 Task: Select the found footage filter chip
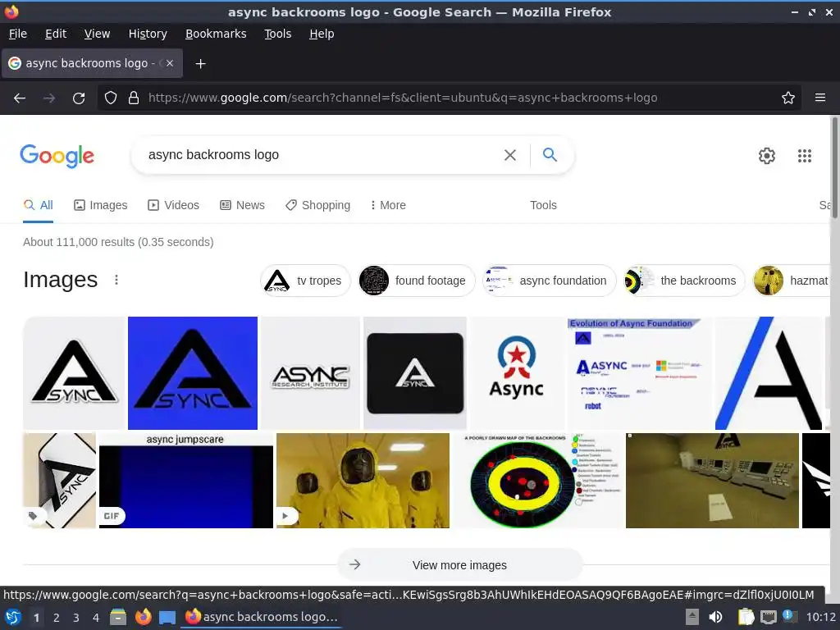pyautogui.click(x=416, y=281)
